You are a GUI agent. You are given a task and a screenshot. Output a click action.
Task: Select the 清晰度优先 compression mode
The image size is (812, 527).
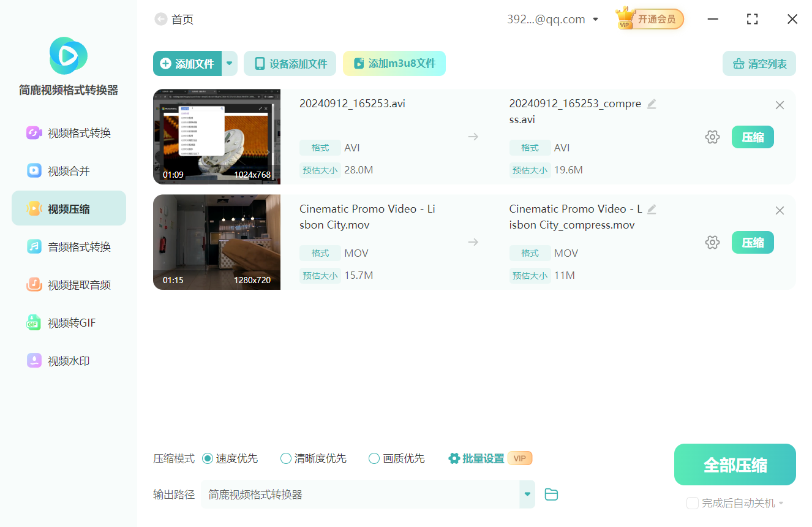(x=285, y=458)
